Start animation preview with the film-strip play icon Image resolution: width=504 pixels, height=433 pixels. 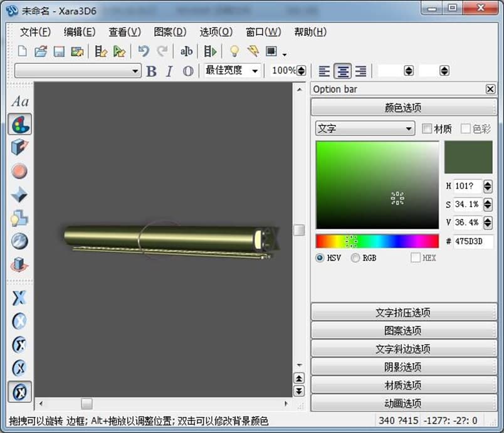(209, 51)
